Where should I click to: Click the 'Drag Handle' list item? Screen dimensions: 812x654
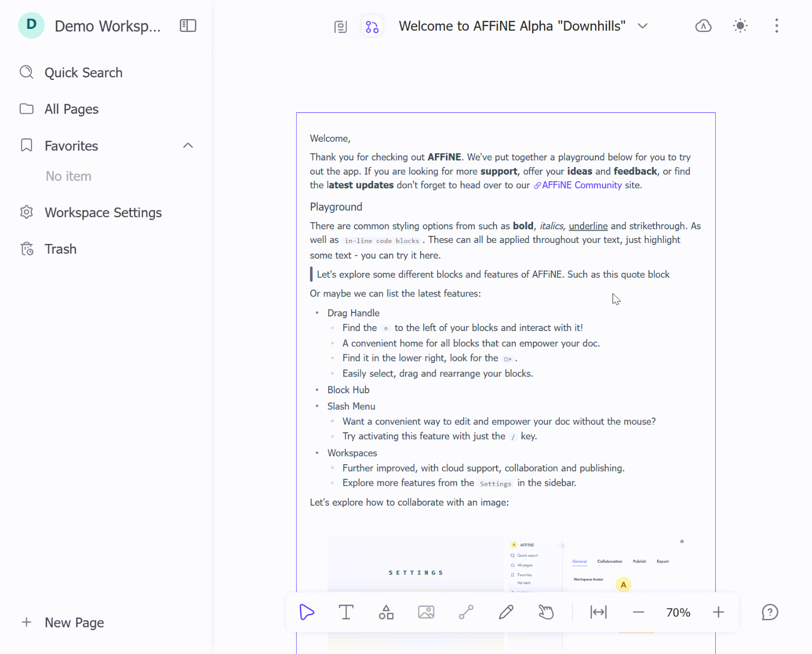tap(353, 313)
